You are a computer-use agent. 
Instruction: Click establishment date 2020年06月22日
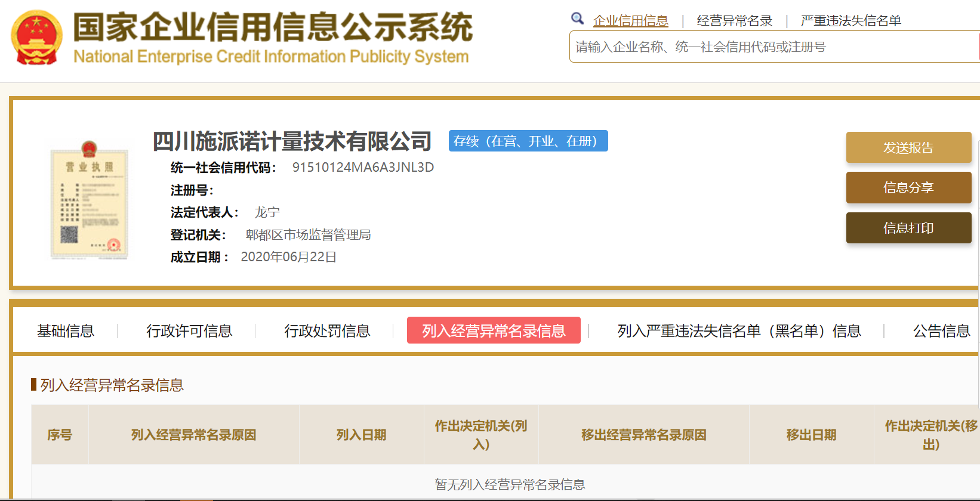click(x=288, y=257)
